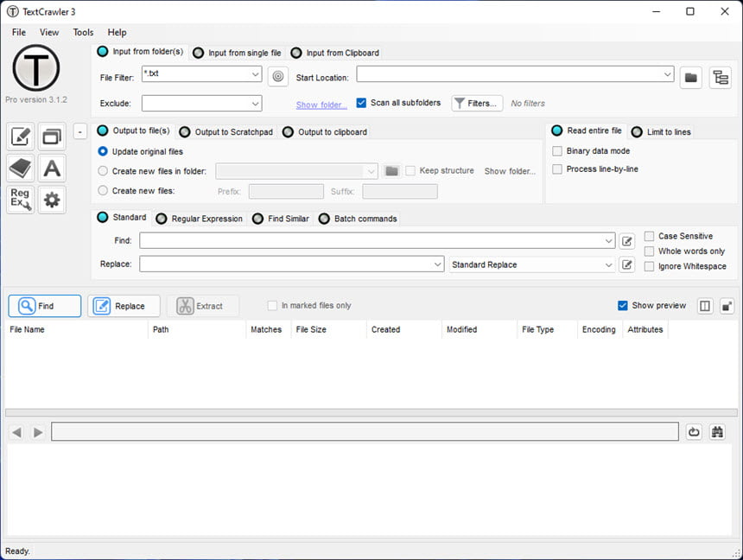Select Create new files in folder radio
Screen dimensions: 743x560
pyautogui.click(x=102, y=171)
